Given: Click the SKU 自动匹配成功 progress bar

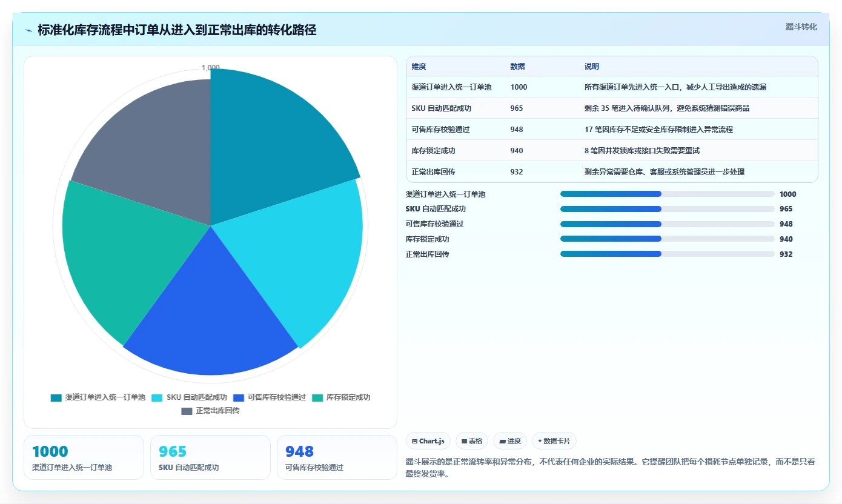Looking at the screenshot, I should pyautogui.click(x=668, y=209).
